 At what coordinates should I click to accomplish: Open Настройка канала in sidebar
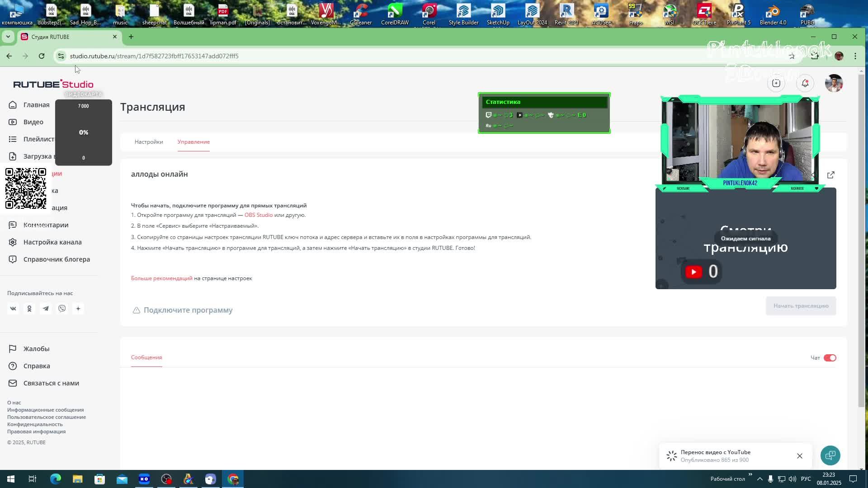pos(52,242)
